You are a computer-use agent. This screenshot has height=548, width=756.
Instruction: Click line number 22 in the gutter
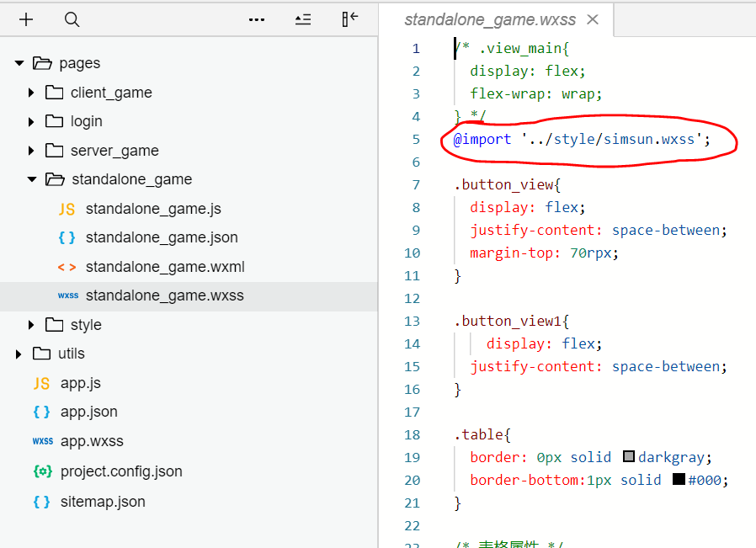coord(413,526)
